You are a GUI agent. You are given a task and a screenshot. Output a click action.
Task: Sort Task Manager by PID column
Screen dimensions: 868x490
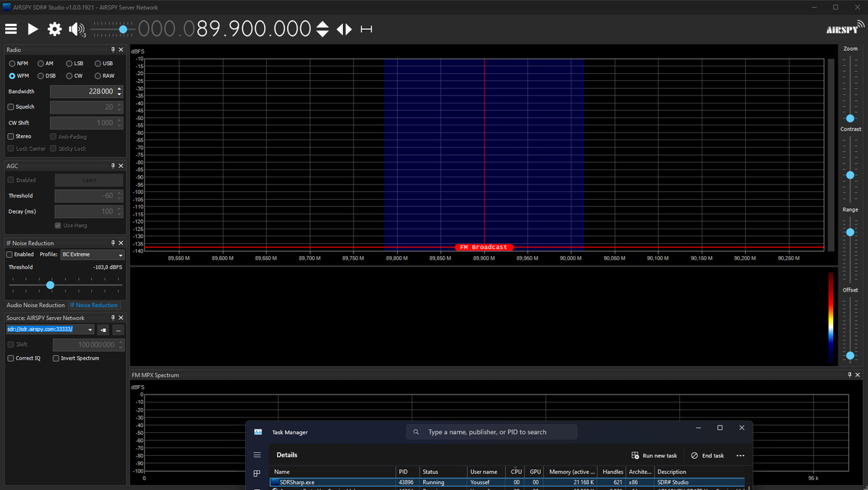(x=407, y=472)
